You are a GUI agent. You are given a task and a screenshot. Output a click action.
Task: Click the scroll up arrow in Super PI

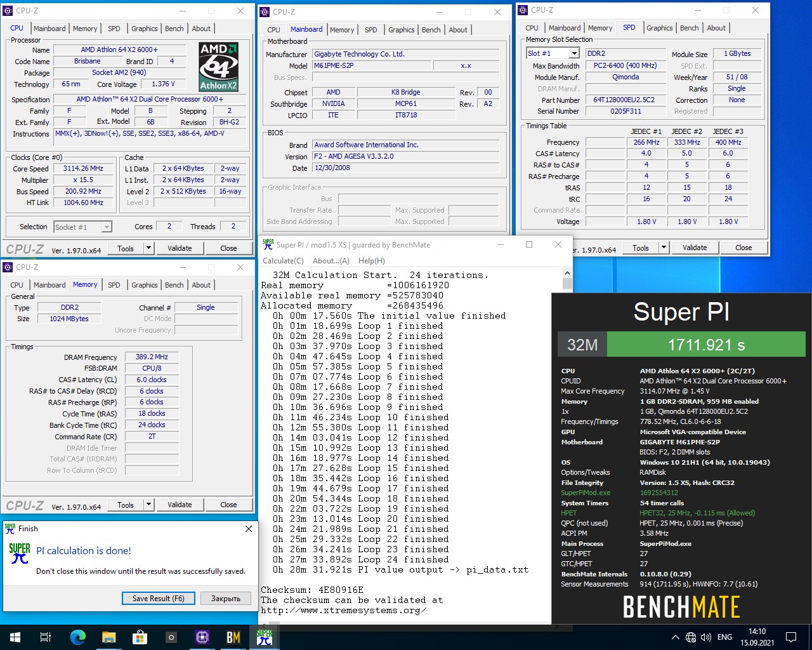567,274
